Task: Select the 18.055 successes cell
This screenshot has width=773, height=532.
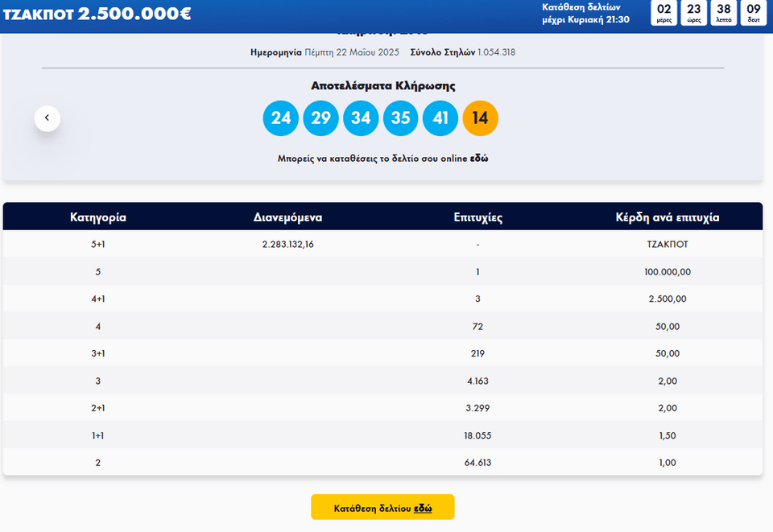Action: [477, 436]
